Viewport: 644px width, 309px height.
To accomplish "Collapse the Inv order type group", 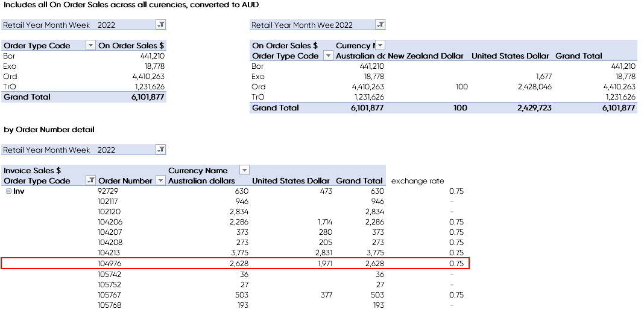I will (x=8, y=191).
